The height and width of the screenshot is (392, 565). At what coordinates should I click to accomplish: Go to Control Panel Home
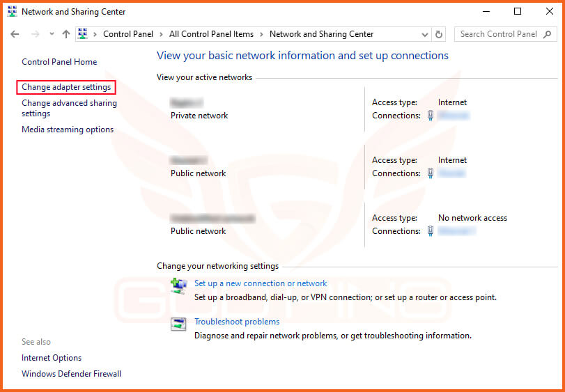point(59,62)
